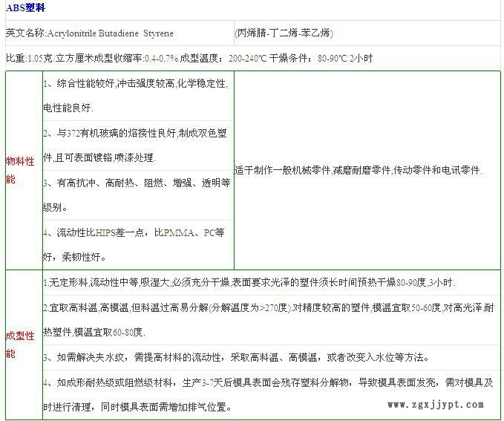This screenshot has height=421, width=504.
Task: Click the red "成型性能" row label
Action: (20, 345)
